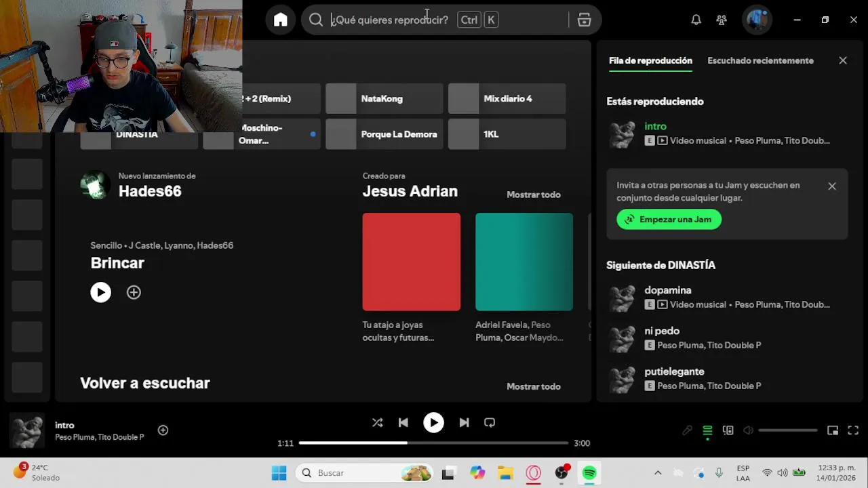Go to Spotify Home via house icon

tap(281, 20)
